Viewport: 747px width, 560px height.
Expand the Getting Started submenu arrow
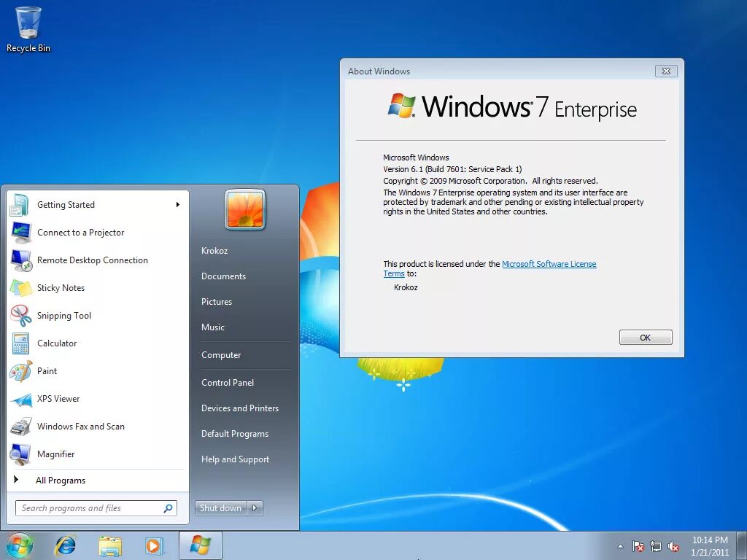[178, 205]
